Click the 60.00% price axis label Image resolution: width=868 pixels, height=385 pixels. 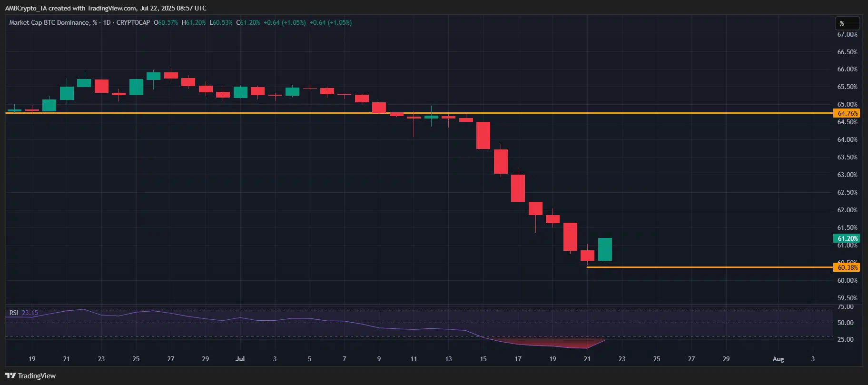click(847, 280)
